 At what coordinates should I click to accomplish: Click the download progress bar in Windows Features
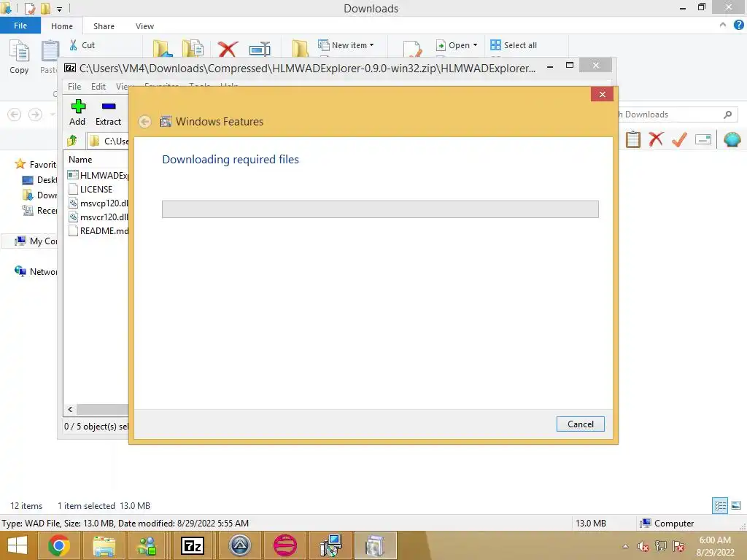(x=380, y=209)
